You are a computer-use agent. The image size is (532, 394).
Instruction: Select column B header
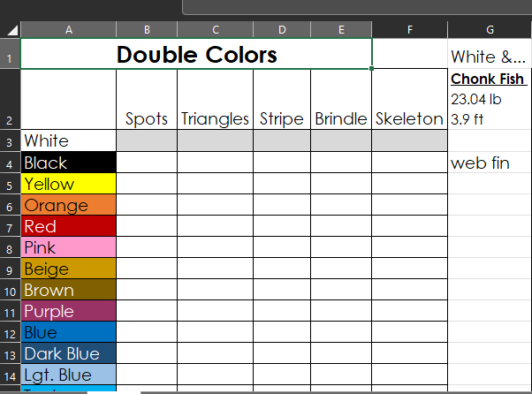coord(147,29)
